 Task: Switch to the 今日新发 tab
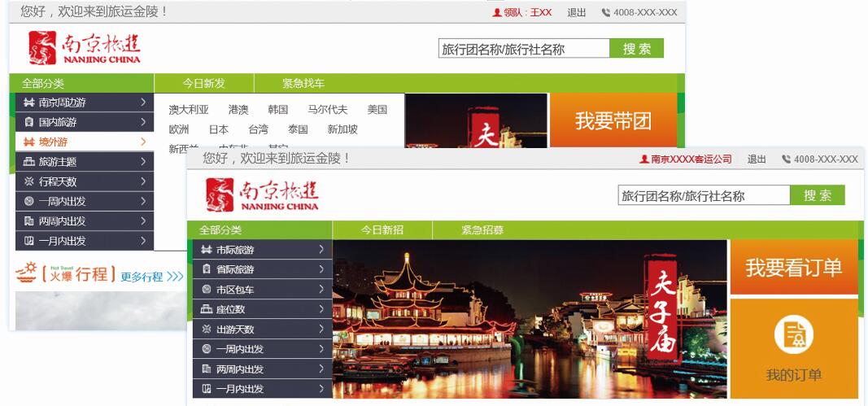pyautogui.click(x=203, y=83)
